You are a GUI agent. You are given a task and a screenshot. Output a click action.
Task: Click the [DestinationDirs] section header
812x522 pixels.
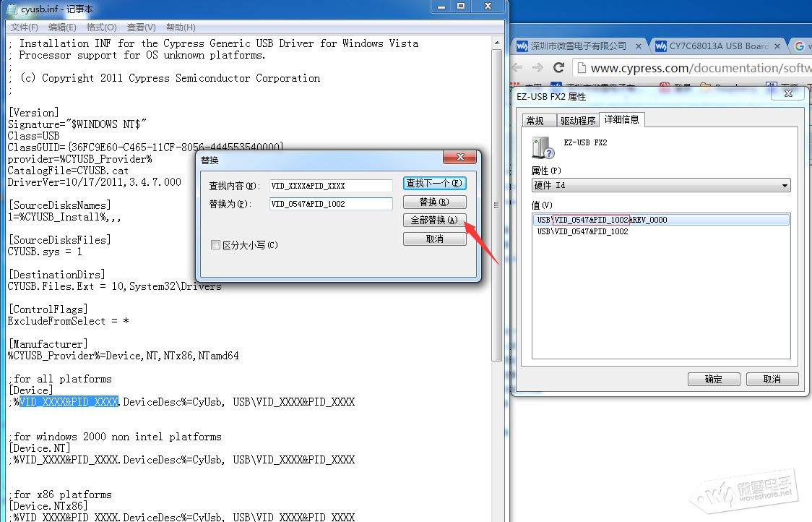click(57, 275)
